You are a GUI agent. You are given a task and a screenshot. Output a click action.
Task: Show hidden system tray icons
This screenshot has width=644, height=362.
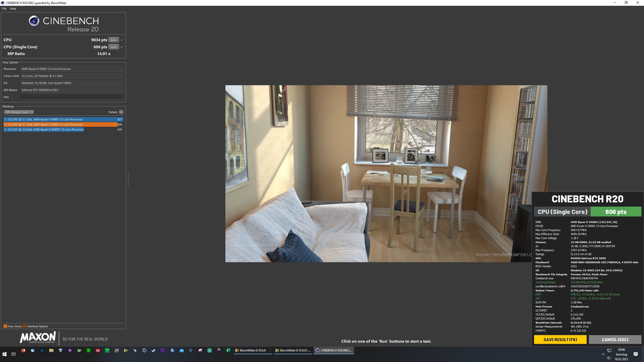pos(603,354)
